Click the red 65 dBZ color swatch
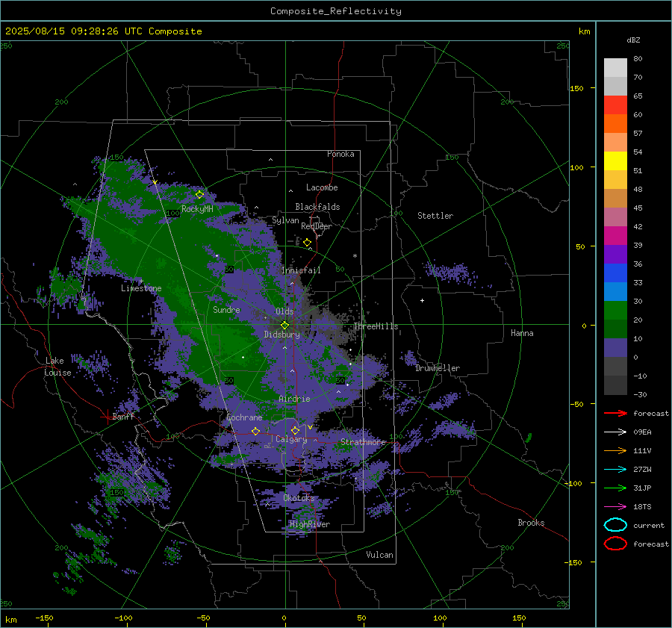Image resolution: width=672 pixels, height=628 pixels. pyautogui.click(x=615, y=105)
